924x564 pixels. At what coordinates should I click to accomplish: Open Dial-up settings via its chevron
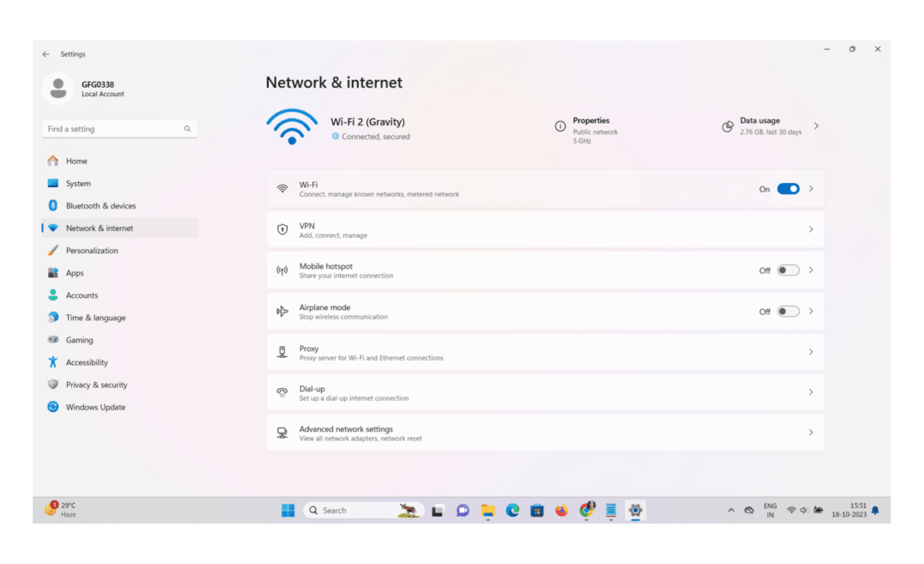(811, 392)
